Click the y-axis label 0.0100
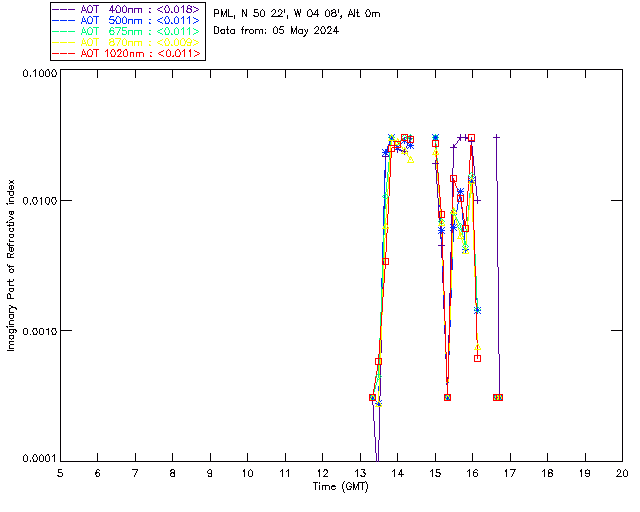Screen dimensions: 640x512 click(x=39, y=201)
